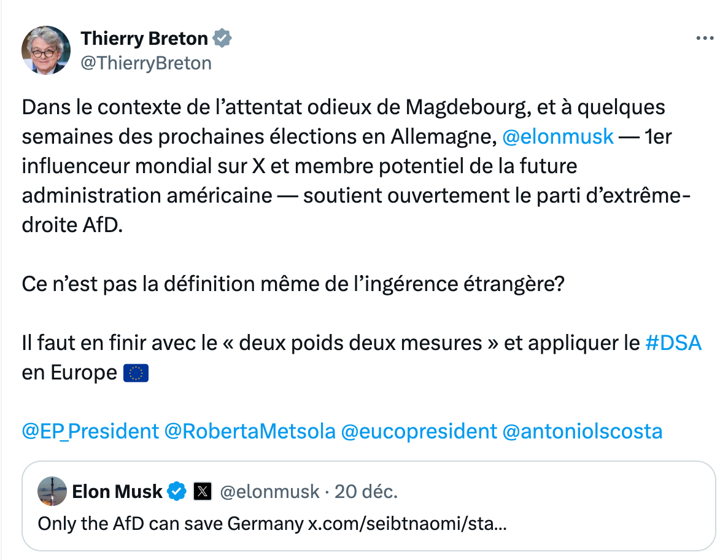Click the Elon Musk name in quoted tweet
The height and width of the screenshot is (560, 728).
pos(117,491)
